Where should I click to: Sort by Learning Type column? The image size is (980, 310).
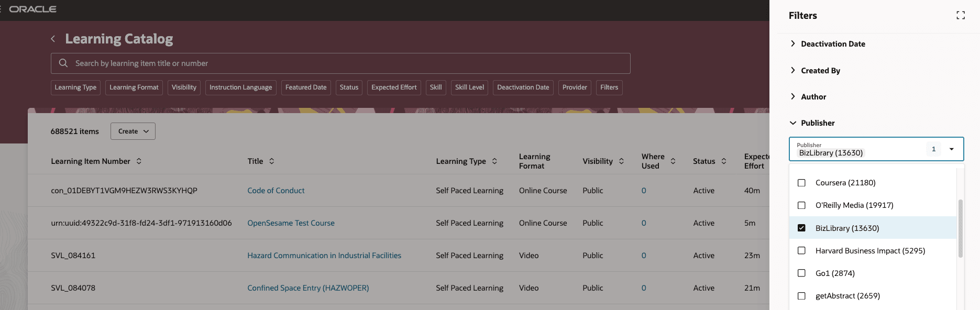point(494,161)
